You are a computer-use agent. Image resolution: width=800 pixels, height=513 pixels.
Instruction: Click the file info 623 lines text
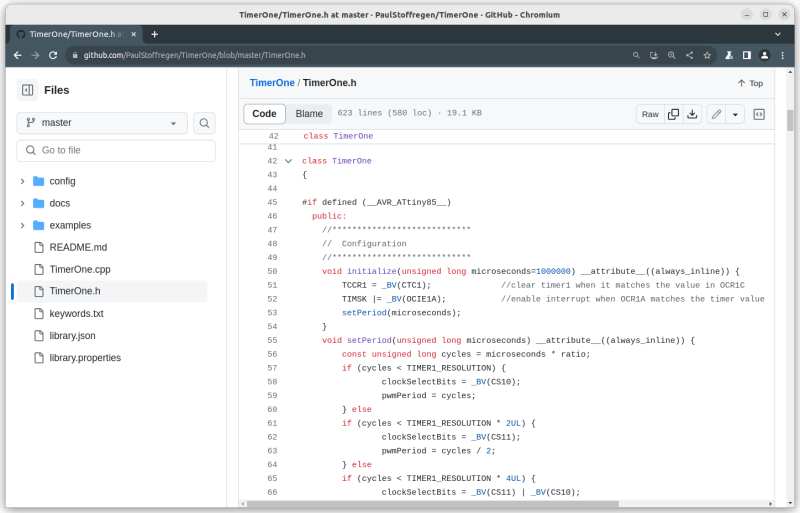(409, 113)
